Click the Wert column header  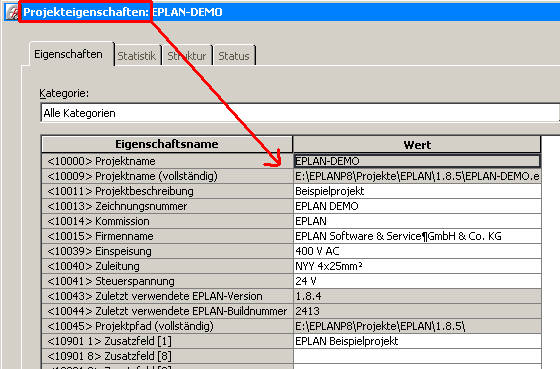[x=417, y=145]
